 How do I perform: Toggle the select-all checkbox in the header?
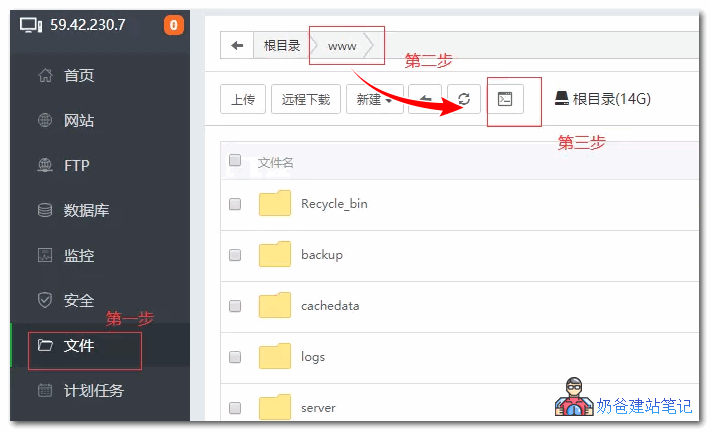235,160
